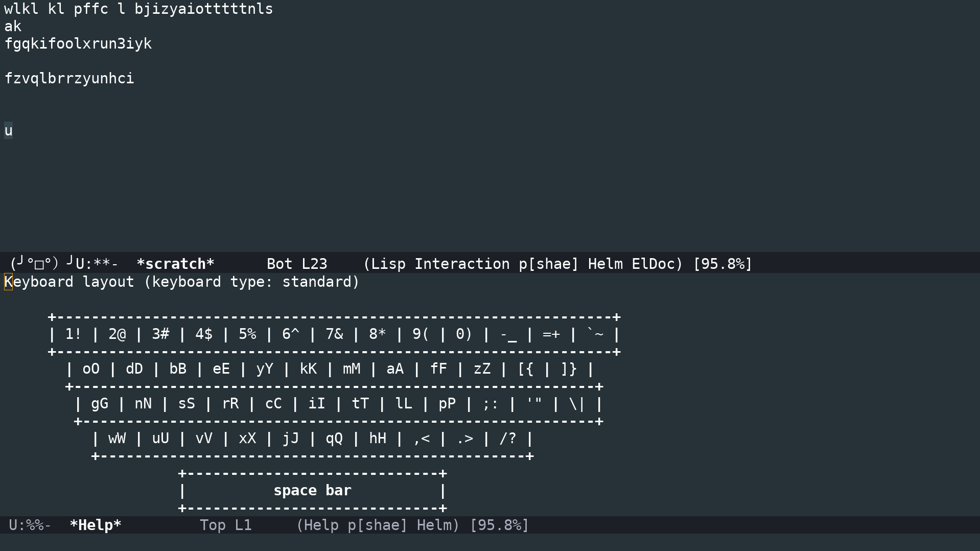
Task: Click the p[shae] indicator in the scratch mode line
Action: [549, 264]
